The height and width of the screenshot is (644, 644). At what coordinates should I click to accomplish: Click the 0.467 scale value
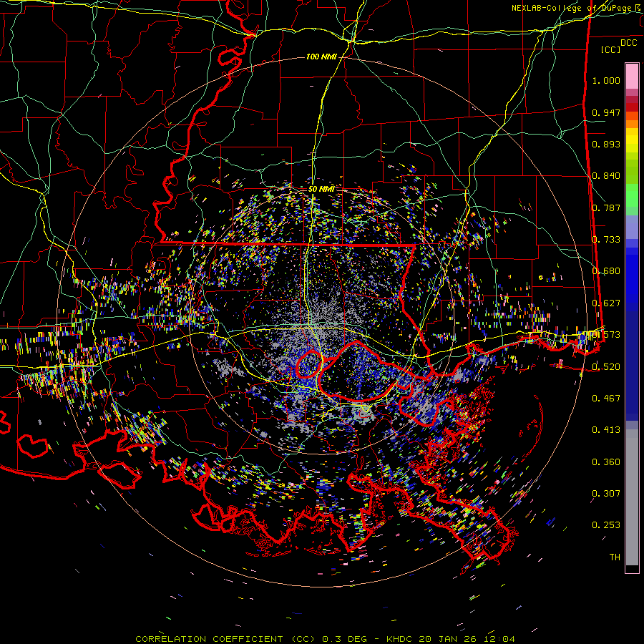pyautogui.click(x=606, y=399)
